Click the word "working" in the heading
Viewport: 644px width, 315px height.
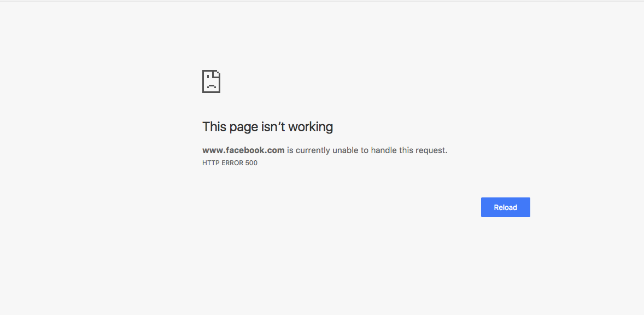tap(311, 127)
